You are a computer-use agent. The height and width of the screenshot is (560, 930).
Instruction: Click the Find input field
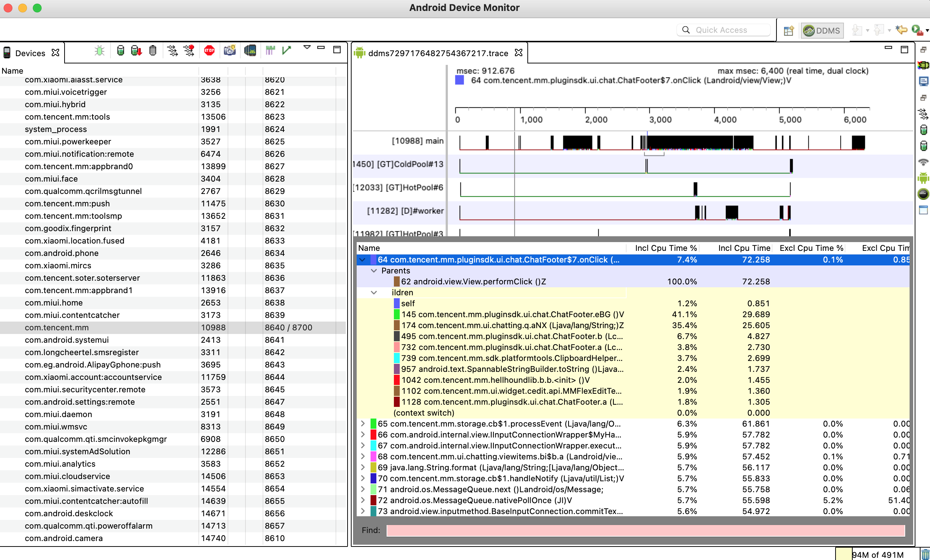pos(646,530)
